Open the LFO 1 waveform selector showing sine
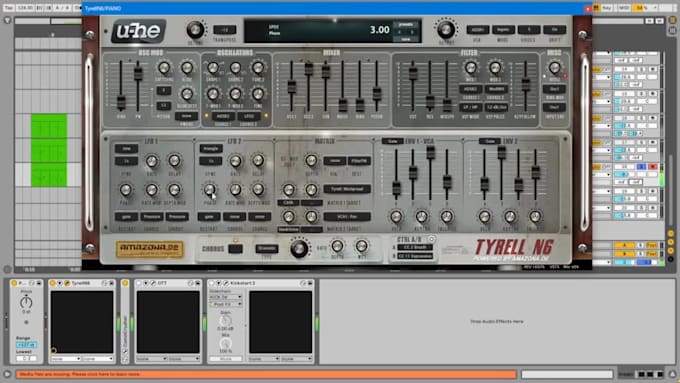 126,148
